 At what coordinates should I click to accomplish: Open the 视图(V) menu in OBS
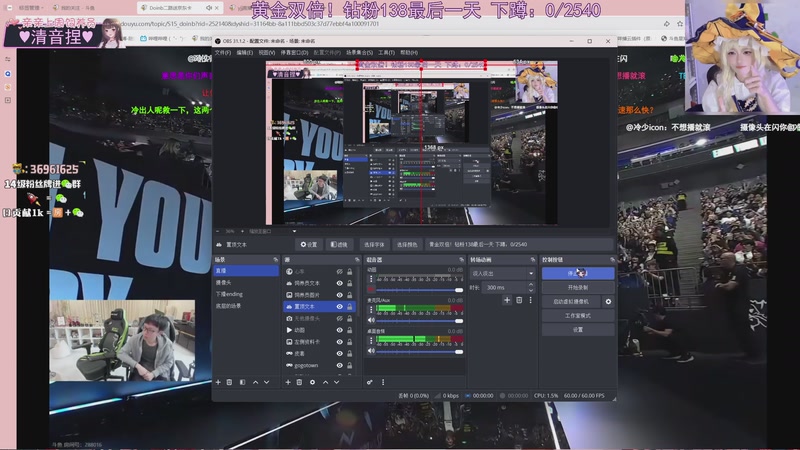point(266,53)
